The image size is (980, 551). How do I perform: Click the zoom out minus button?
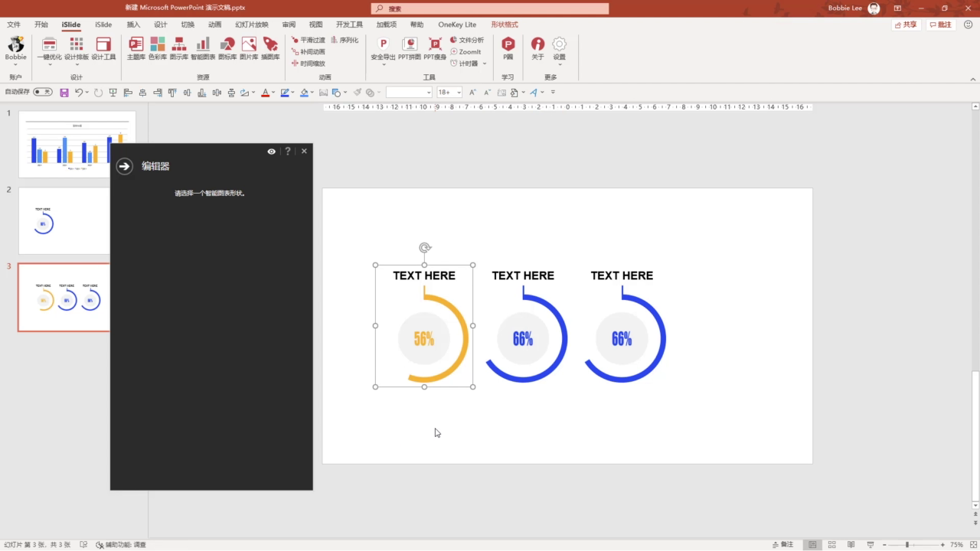[x=884, y=545]
